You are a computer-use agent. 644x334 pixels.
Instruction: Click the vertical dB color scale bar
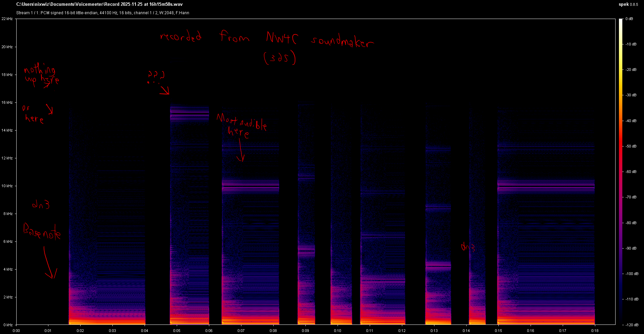(621, 170)
